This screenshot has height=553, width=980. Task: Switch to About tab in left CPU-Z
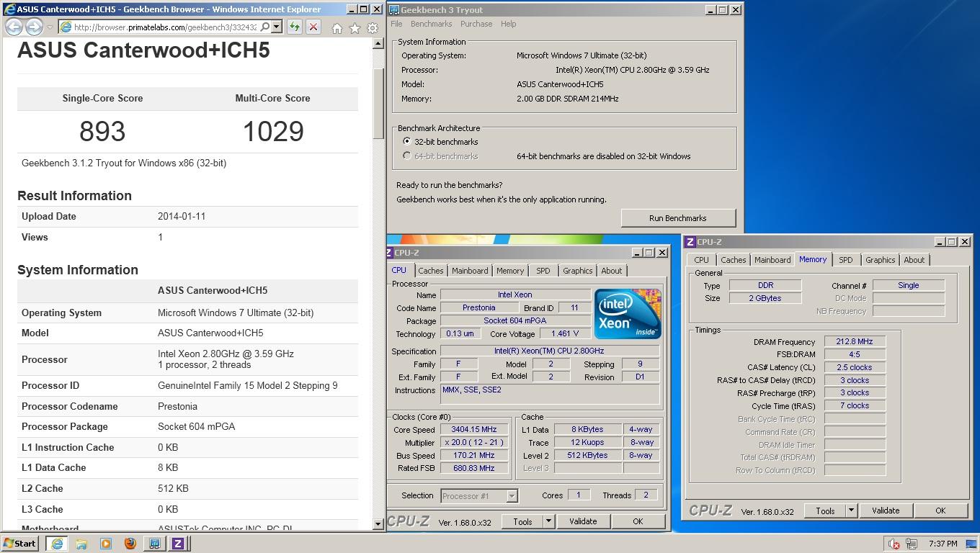pyautogui.click(x=611, y=271)
